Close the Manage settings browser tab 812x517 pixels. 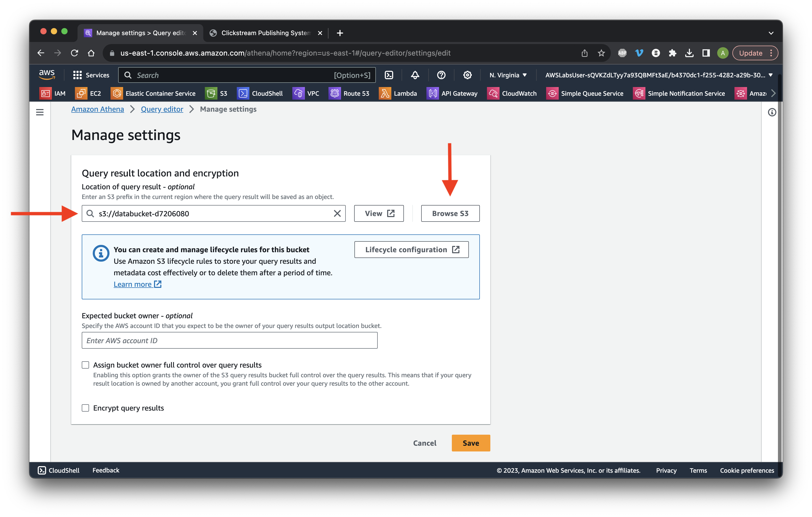pos(195,33)
